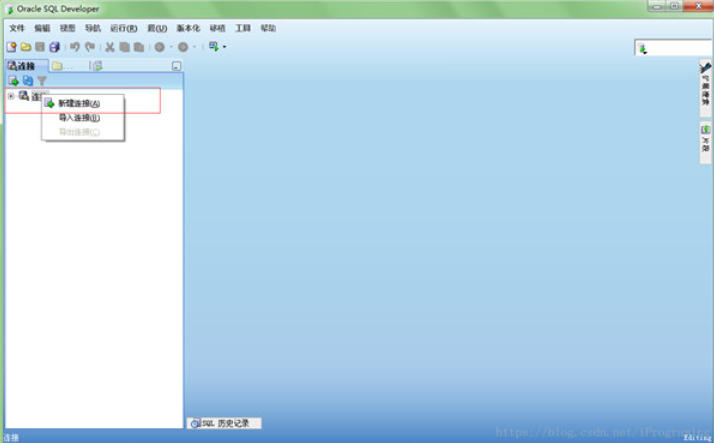Click the search input field at top right

click(x=675, y=48)
